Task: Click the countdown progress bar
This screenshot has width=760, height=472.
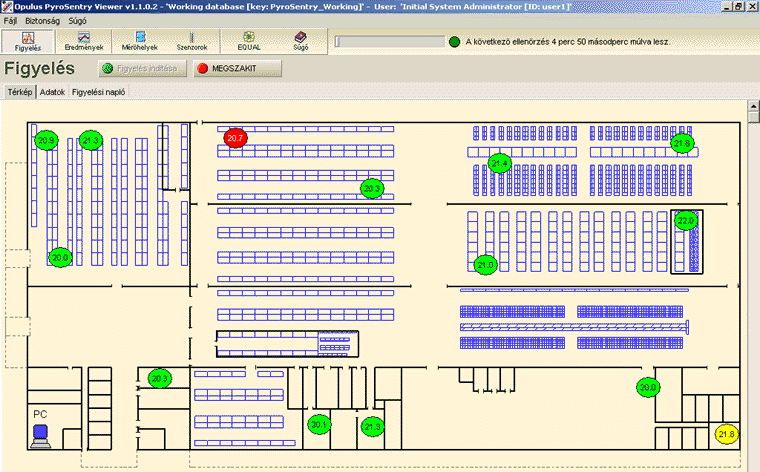Action: point(388,42)
